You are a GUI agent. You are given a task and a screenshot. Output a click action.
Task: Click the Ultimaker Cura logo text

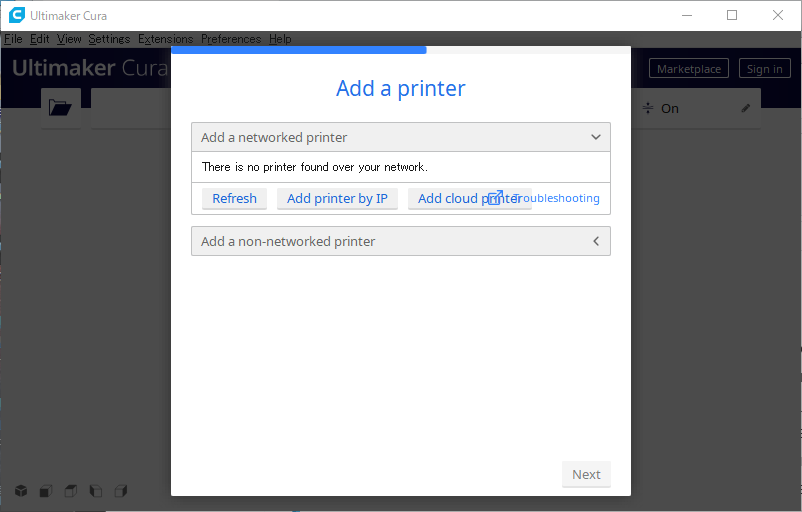click(x=90, y=68)
